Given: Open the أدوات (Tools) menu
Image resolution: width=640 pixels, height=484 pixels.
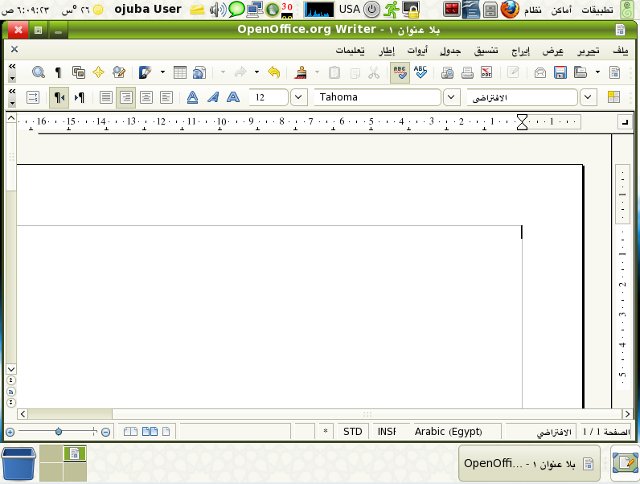Looking at the screenshot, I should pos(417,50).
